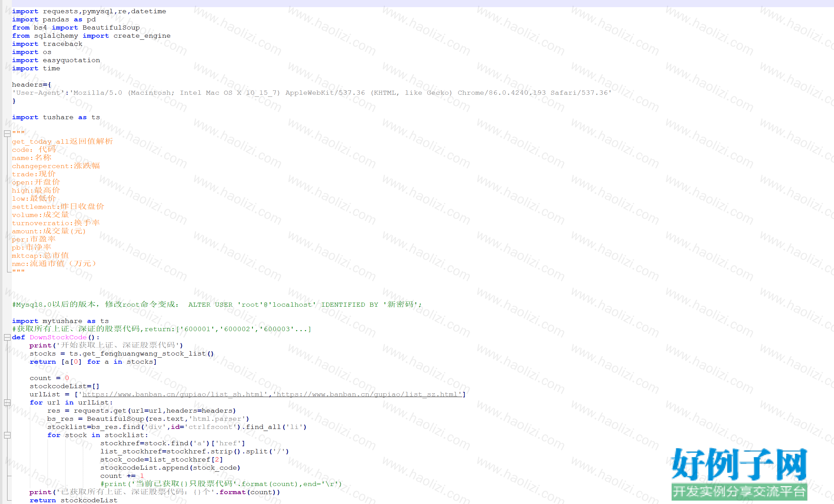Click 'return [a[0] for a in stocks]' line

(93, 362)
